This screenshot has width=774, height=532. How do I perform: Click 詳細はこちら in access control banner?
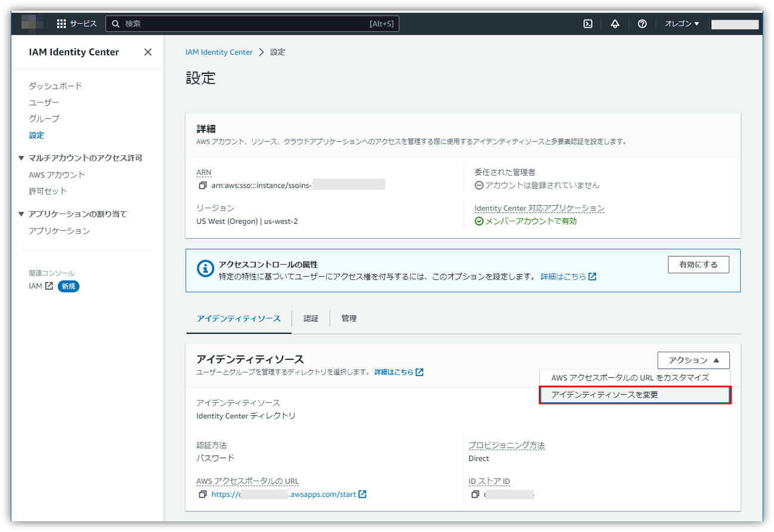pos(569,277)
